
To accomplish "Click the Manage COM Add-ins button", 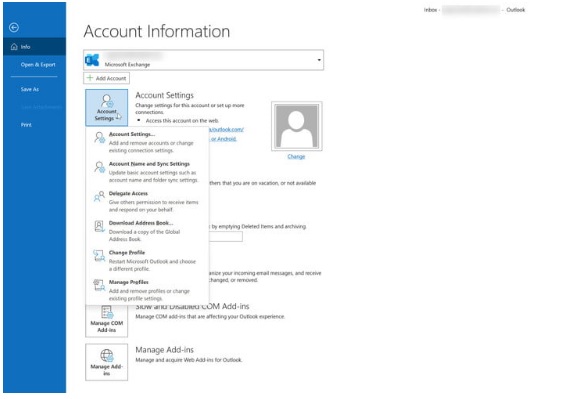I will point(107,321).
